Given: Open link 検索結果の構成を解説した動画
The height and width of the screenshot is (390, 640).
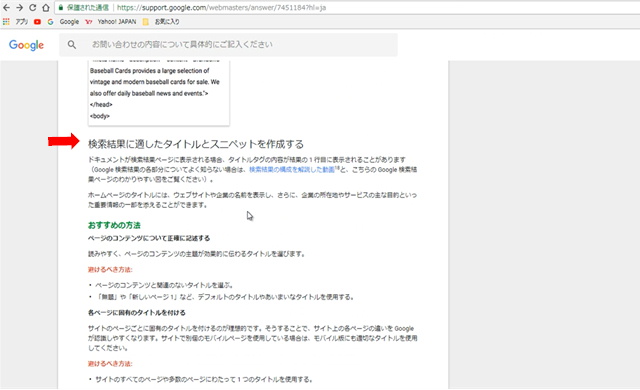Looking at the screenshot, I should [292, 170].
